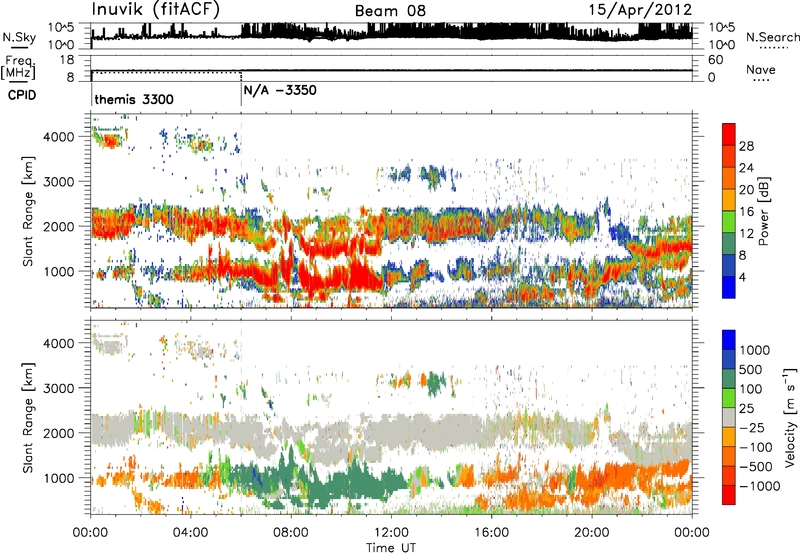The image size is (800, 554).
Task: Click the 'Freq. [MHz]' axis label
Action: pyautogui.click(x=18, y=67)
